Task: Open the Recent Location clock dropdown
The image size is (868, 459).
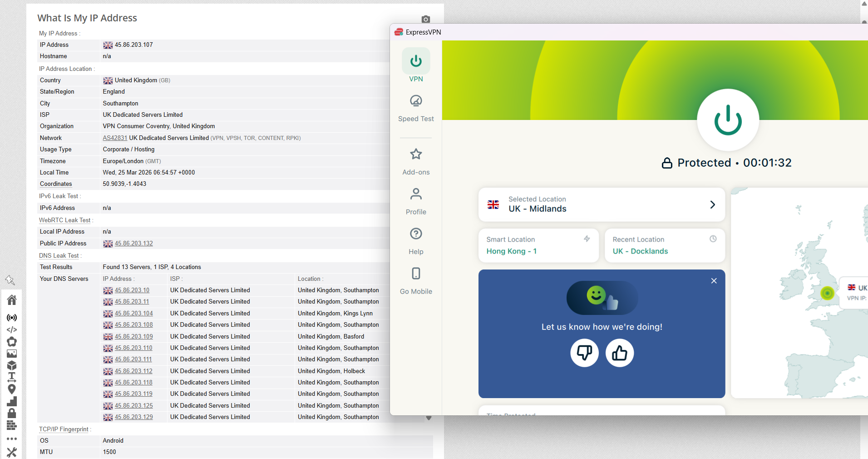Action: click(713, 239)
